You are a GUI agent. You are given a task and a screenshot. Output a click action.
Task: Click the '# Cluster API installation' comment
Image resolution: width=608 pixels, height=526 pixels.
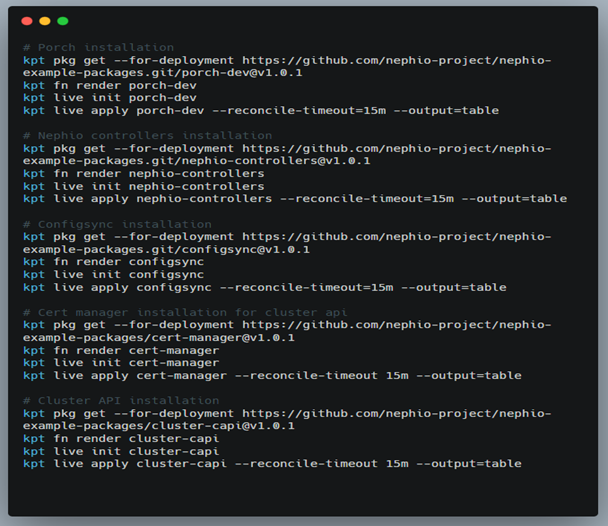[x=121, y=400]
